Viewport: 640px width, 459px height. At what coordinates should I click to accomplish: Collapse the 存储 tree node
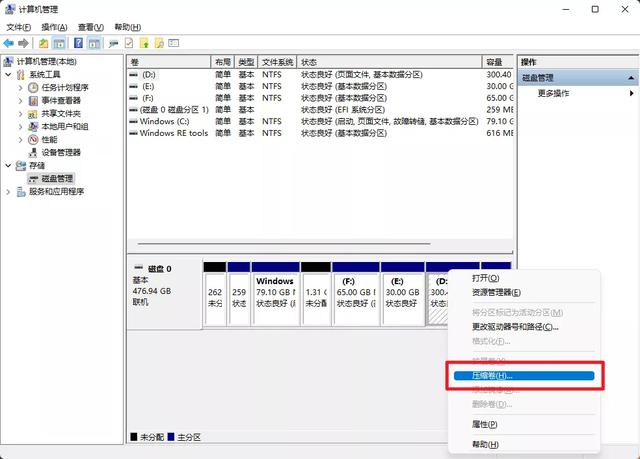tap(9, 166)
